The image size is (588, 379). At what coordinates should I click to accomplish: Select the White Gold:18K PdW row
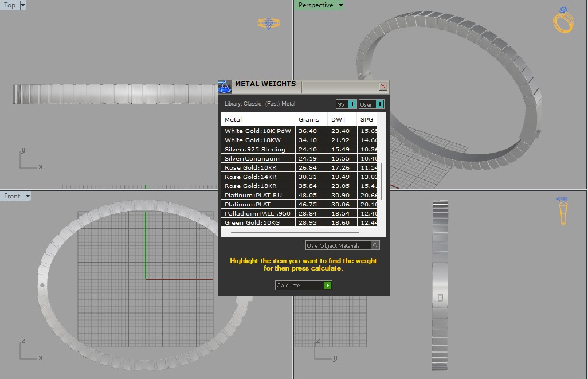coord(299,131)
